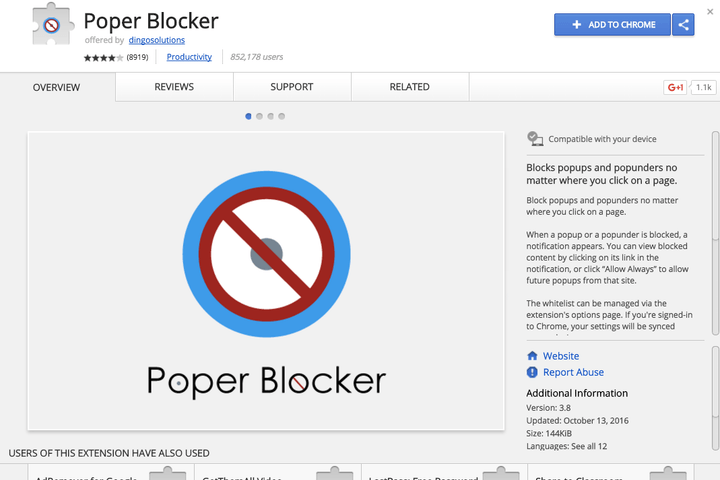This screenshot has width=720, height=480.
Task: Open the Related tab
Action: pos(410,87)
